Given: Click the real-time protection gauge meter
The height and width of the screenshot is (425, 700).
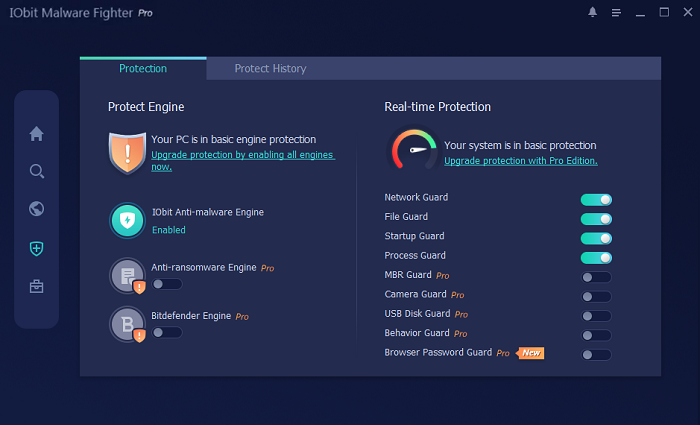Looking at the screenshot, I should 411,150.
